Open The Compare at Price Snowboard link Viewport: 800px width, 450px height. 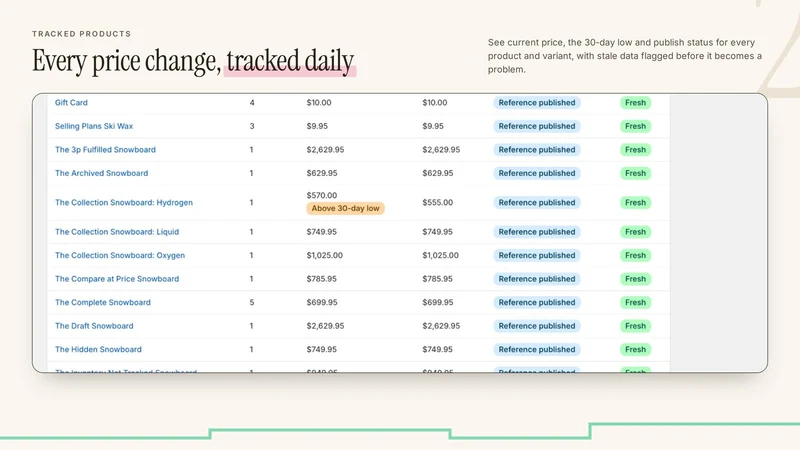117,279
